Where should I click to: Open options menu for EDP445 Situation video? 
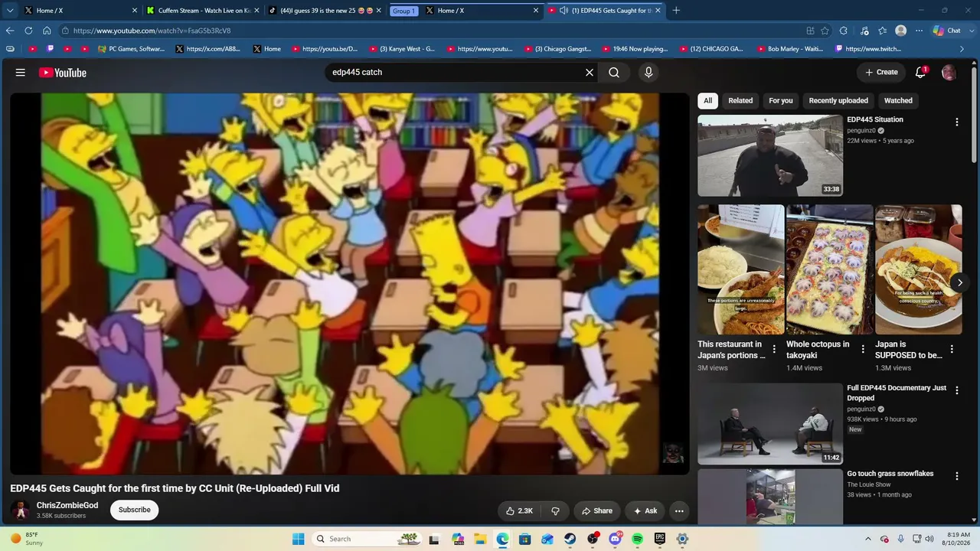[956, 122]
